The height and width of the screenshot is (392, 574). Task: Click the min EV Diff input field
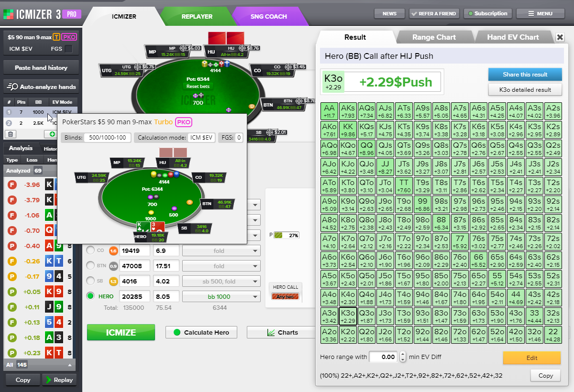pos(383,357)
